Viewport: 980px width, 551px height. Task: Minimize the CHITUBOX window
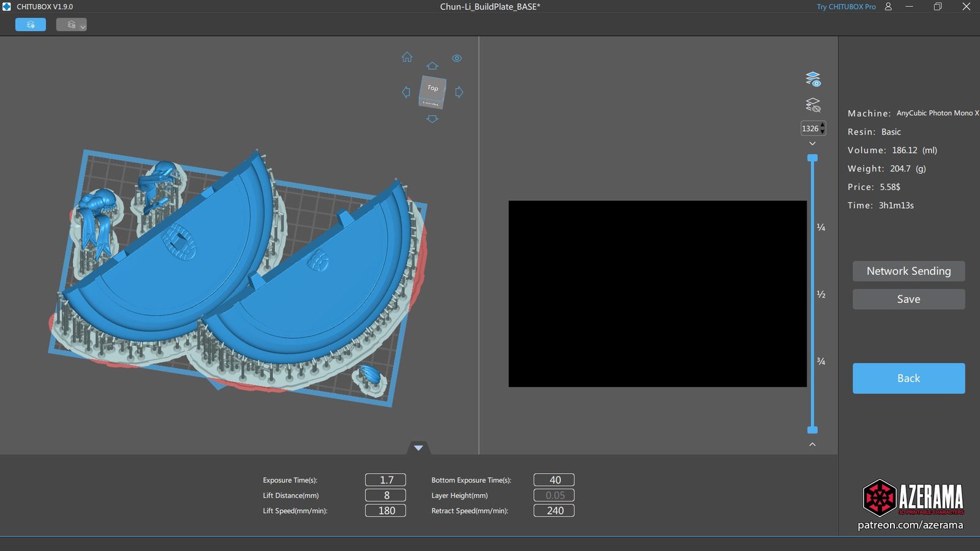coord(910,7)
